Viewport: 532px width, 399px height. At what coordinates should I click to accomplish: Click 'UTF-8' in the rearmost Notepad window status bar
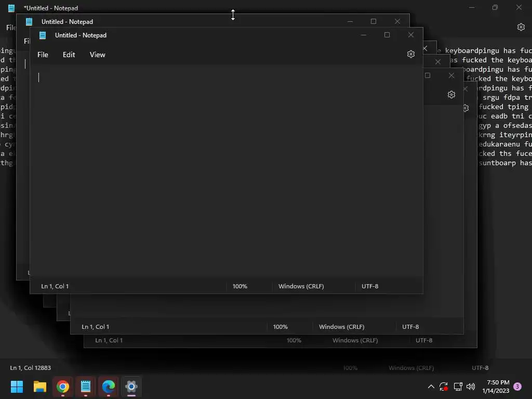click(480, 368)
